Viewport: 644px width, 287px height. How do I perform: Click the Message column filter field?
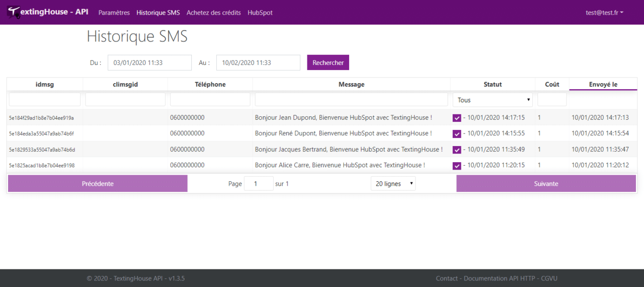[x=351, y=100]
